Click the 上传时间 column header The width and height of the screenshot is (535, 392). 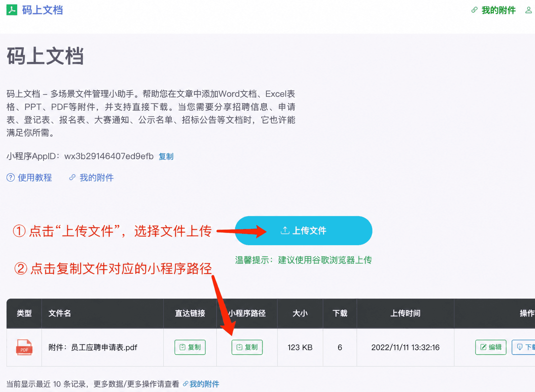(x=405, y=313)
